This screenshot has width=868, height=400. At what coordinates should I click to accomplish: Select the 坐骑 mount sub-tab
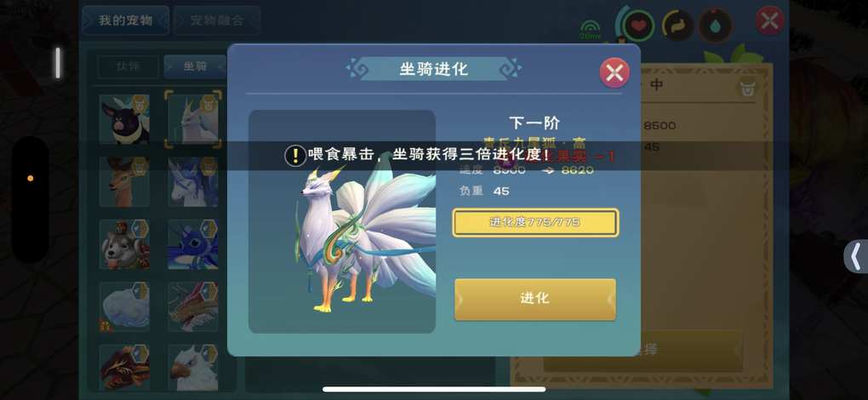tap(195, 67)
